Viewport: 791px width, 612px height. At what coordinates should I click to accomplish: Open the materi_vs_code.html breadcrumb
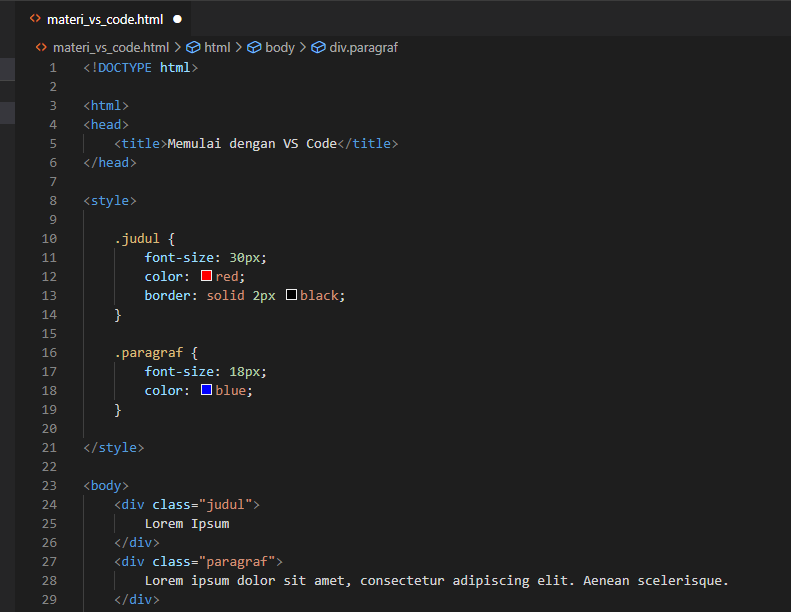point(111,47)
